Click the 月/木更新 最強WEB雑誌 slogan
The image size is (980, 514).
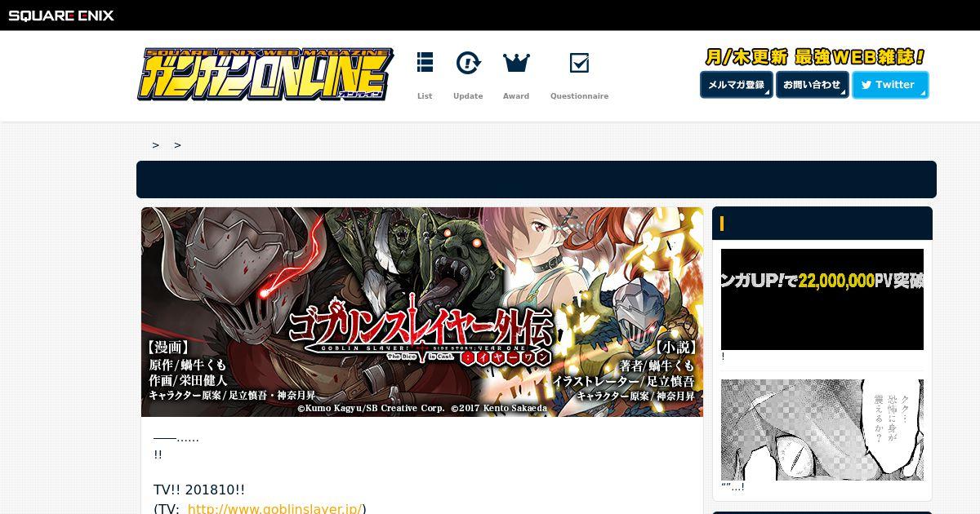pyautogui.click(x=815, y=57)
